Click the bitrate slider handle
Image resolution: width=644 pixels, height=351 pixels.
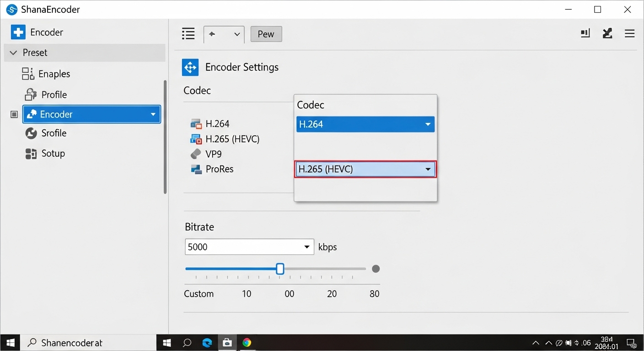pos(280,269)
